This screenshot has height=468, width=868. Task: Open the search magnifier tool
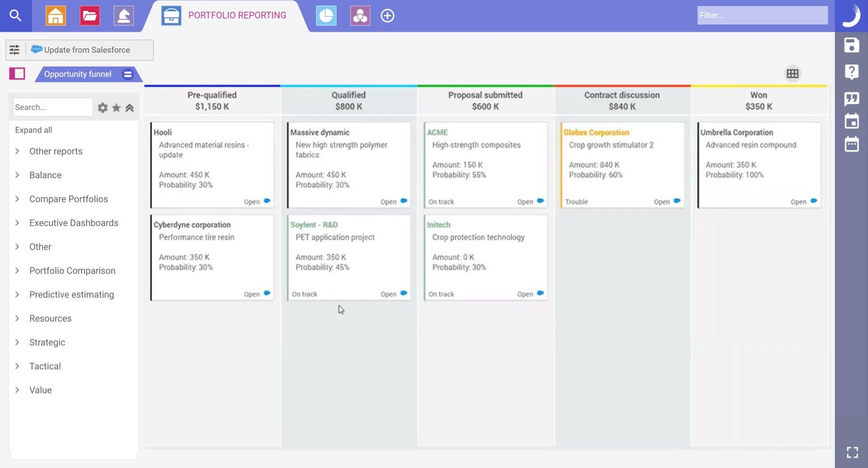coord(15,15)
